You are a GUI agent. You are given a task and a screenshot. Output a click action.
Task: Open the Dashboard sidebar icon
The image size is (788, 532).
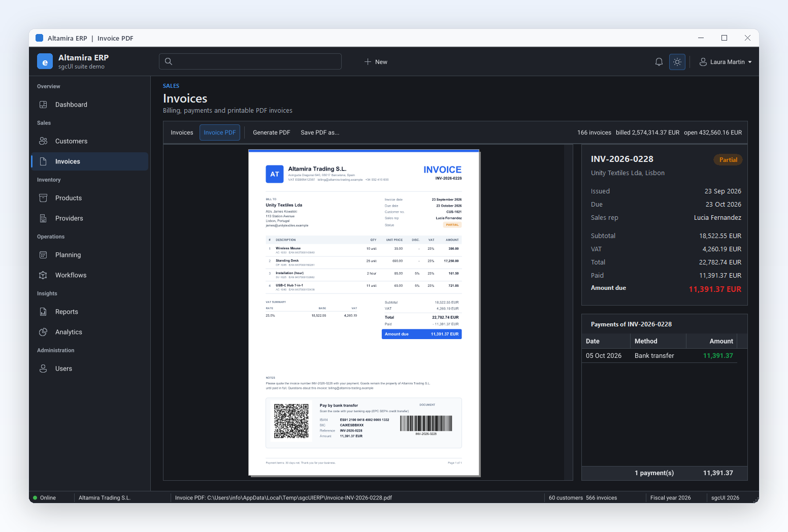[x=43, y=105]
